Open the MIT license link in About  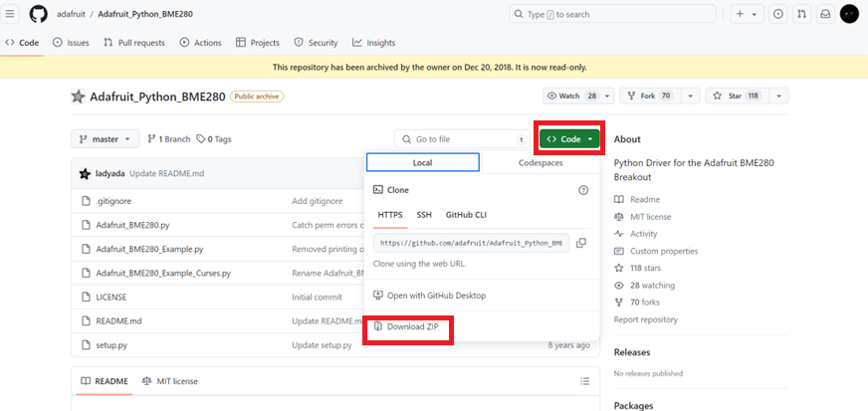(643, 217)
